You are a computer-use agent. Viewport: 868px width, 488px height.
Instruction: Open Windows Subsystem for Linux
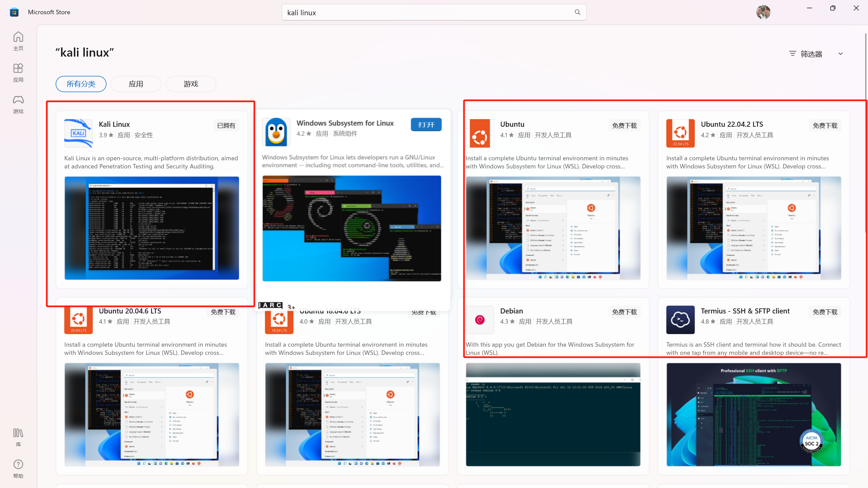point(426,125)
